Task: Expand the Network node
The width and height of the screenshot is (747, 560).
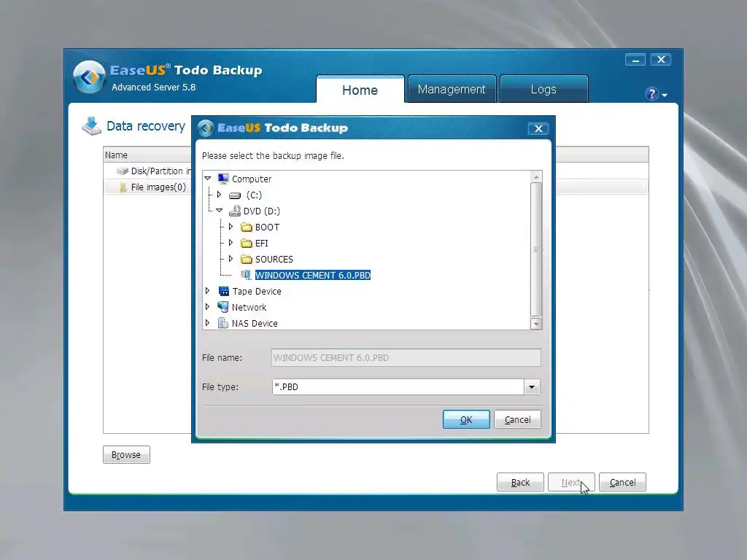Action: [x=207, y=307]
